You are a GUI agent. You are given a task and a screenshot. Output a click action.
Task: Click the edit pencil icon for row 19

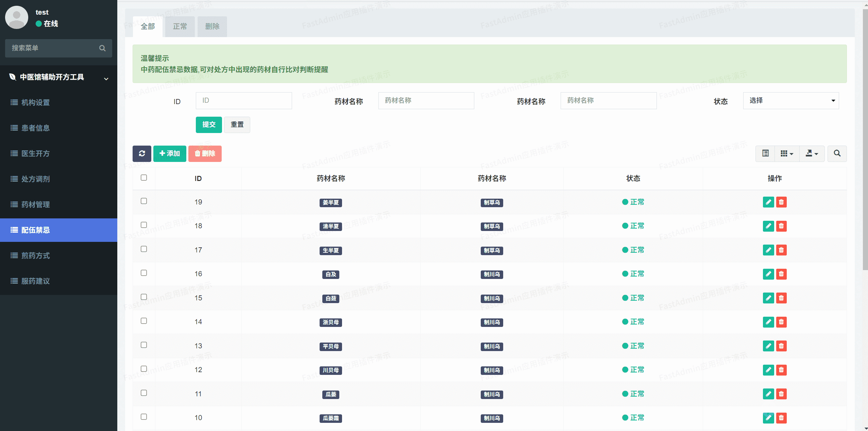click(768, 202)
